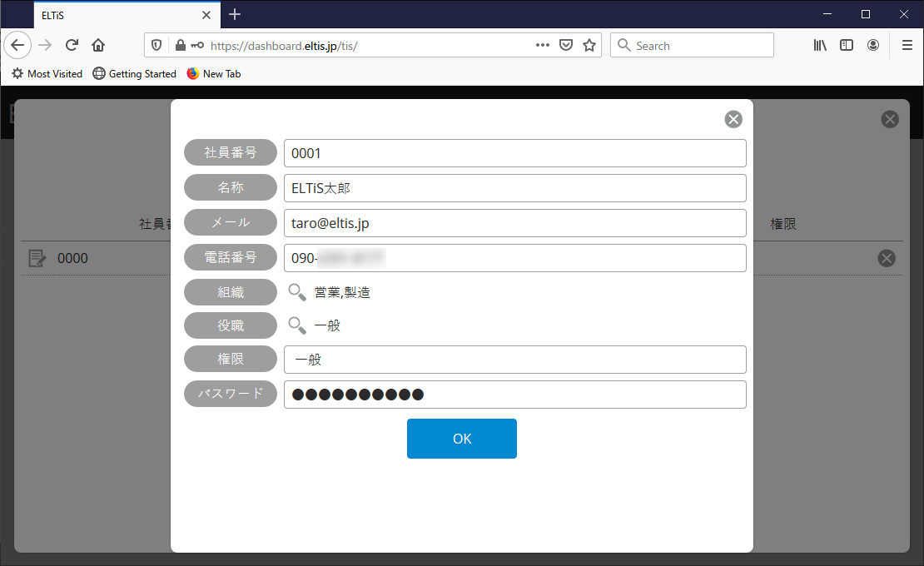Image resolution: width=924 pixels, height=566 pixels.
Task: Select the ELTiS browser tab
Action: click(127, 15)
